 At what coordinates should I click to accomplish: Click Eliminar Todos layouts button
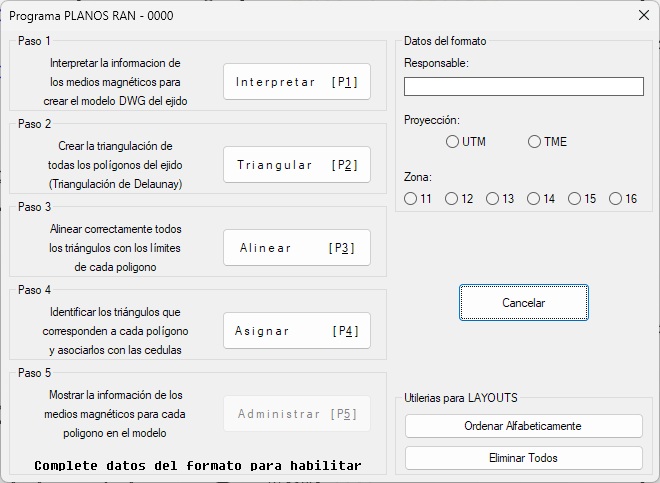(x=523, y=458)
